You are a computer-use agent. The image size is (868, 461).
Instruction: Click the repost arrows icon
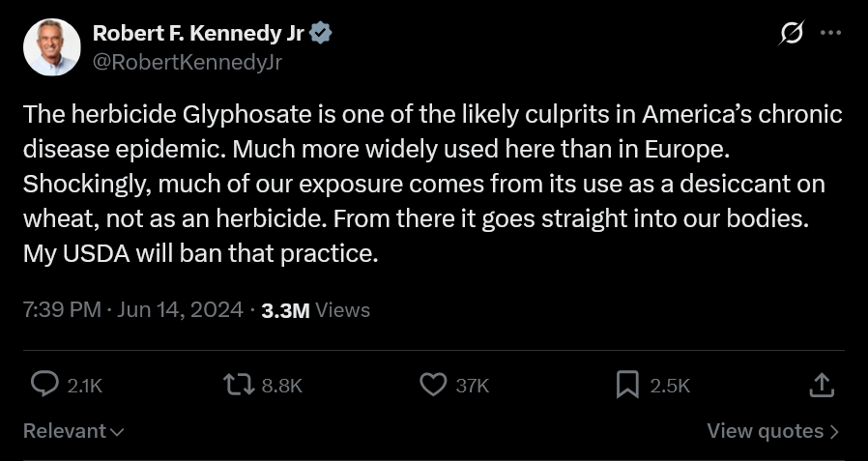click(x=237, y=385)
